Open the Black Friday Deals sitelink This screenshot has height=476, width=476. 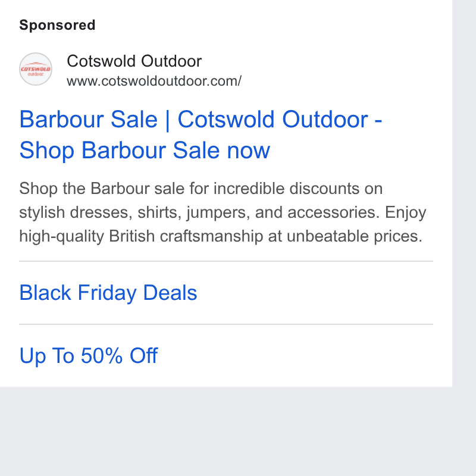click(x=108, y=293)
